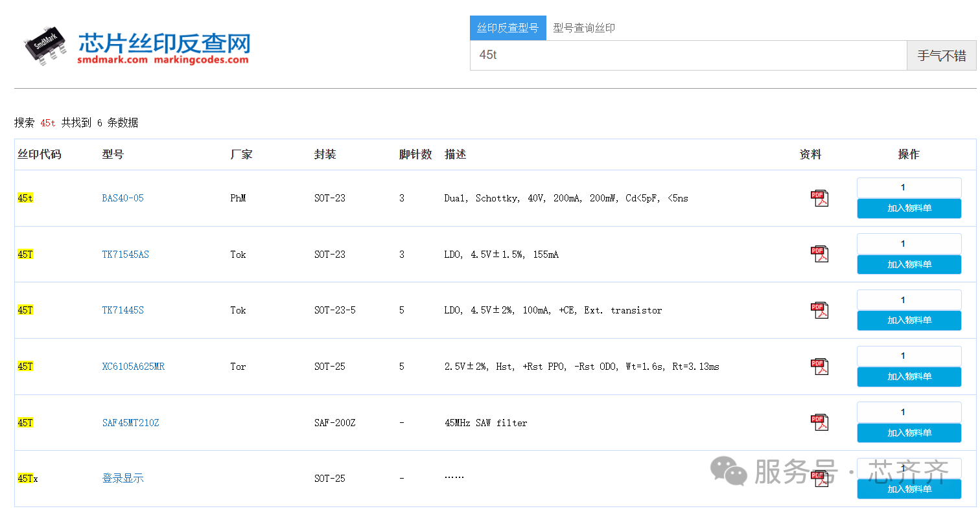
Task: Click the 脚针数 column header
Action: tap(415, 154)
